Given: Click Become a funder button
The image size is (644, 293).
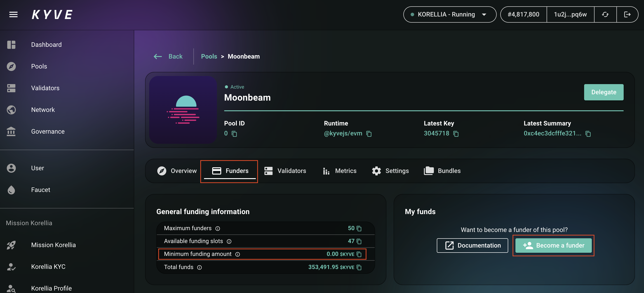Looking at the screenshot, I should (x=553, y=245).
